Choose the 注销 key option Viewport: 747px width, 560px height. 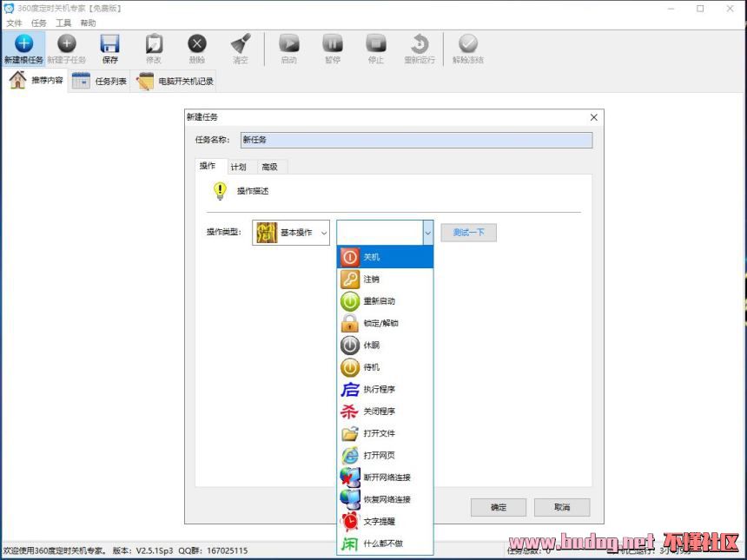pyautogui.click(x=385, y=279)
